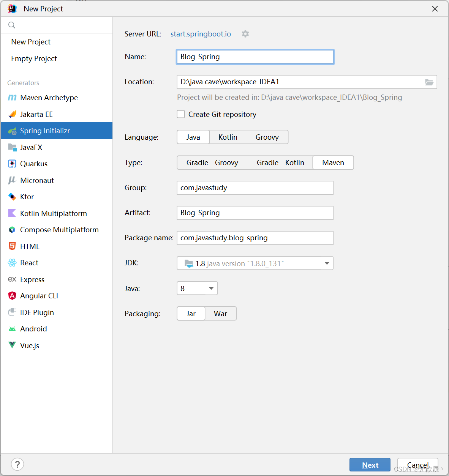Select Kotlin as the language
This screenshot has width=449, height=476.
click(x=228, y=137)
